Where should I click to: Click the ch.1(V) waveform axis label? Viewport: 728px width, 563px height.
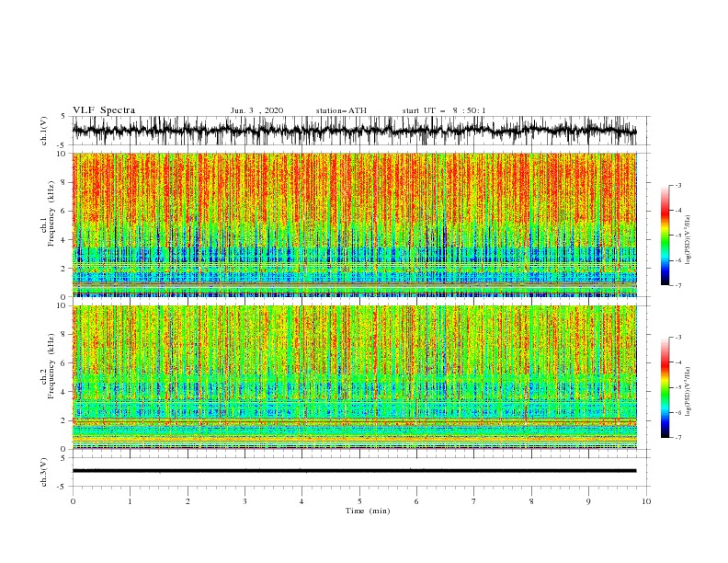pyautogui.click(x=44, y=131)
